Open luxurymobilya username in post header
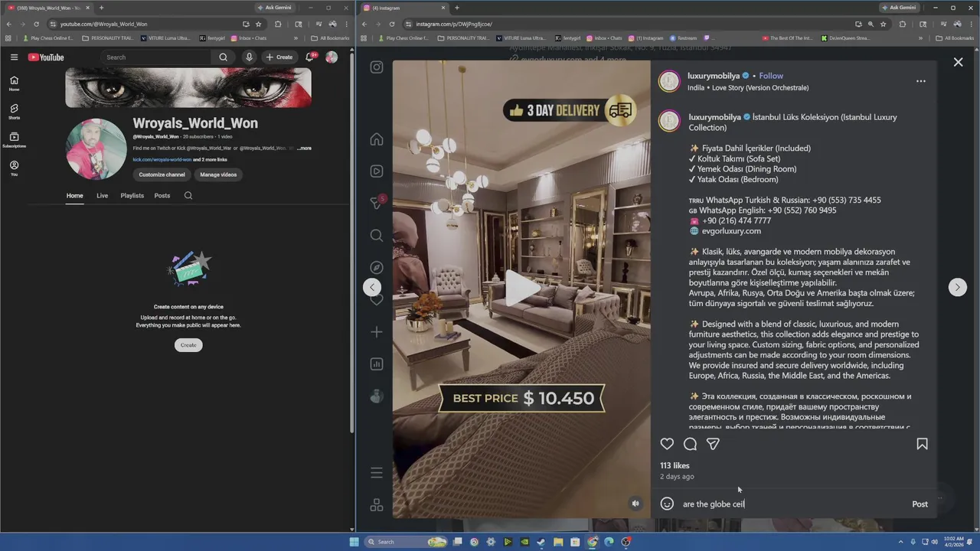The image size is (980, 551). click(714, 76)
